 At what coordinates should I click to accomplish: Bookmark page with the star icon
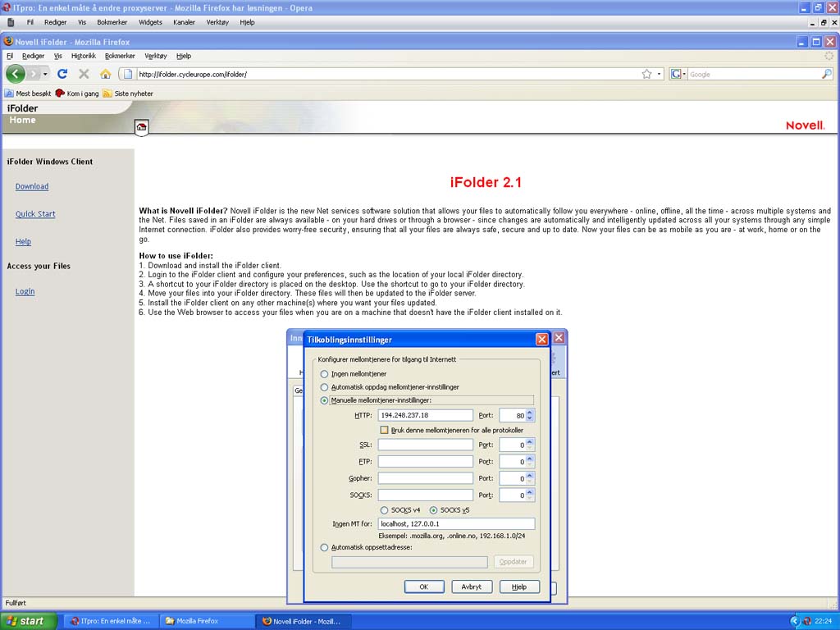click(x=646, y=74)
